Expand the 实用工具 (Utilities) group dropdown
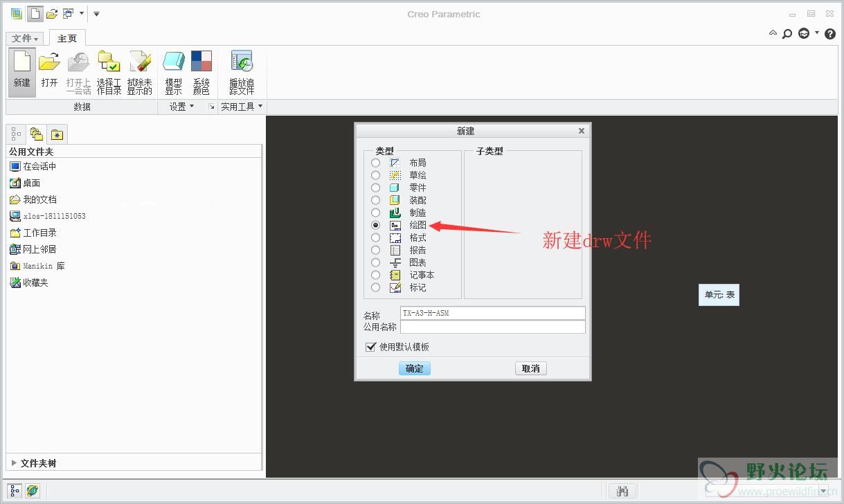The width and height of the screenshot is (844, 504). 242,107
